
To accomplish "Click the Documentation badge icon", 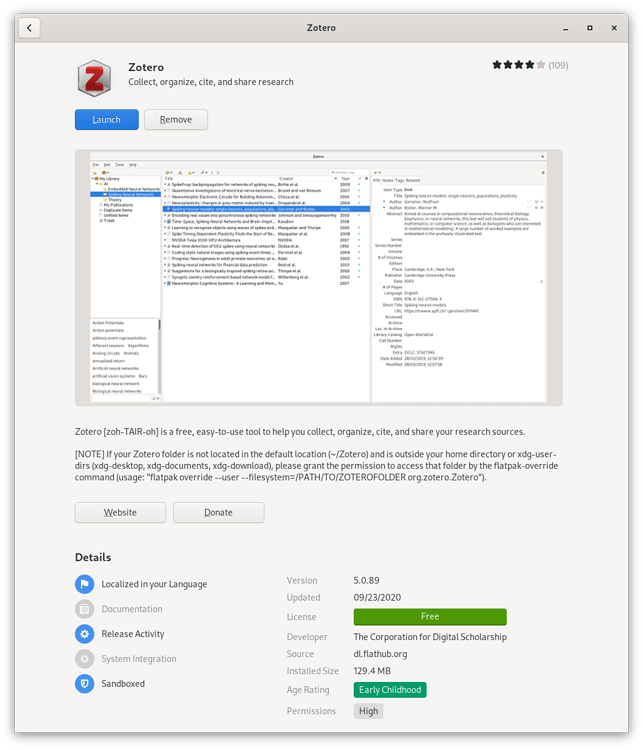I will (85, 609).
